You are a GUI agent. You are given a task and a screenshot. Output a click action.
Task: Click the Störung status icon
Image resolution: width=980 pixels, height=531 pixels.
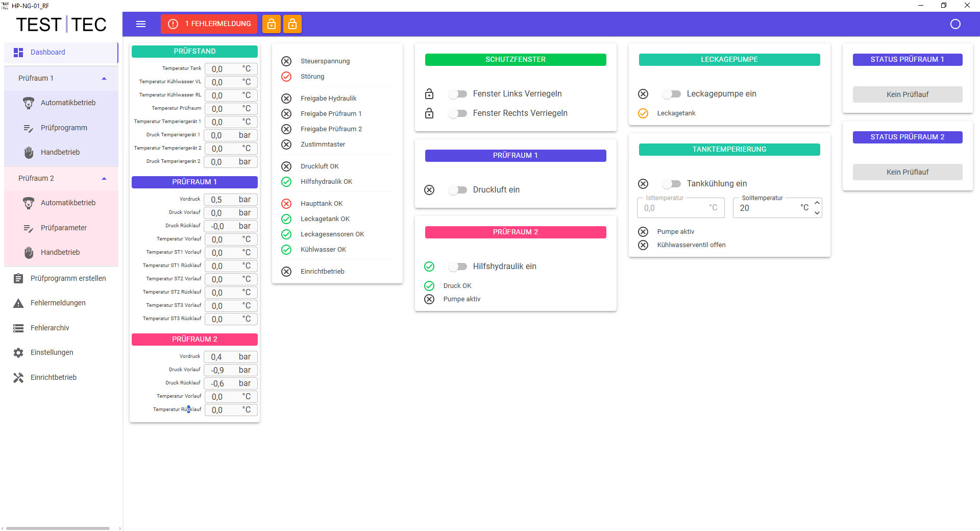286,77
